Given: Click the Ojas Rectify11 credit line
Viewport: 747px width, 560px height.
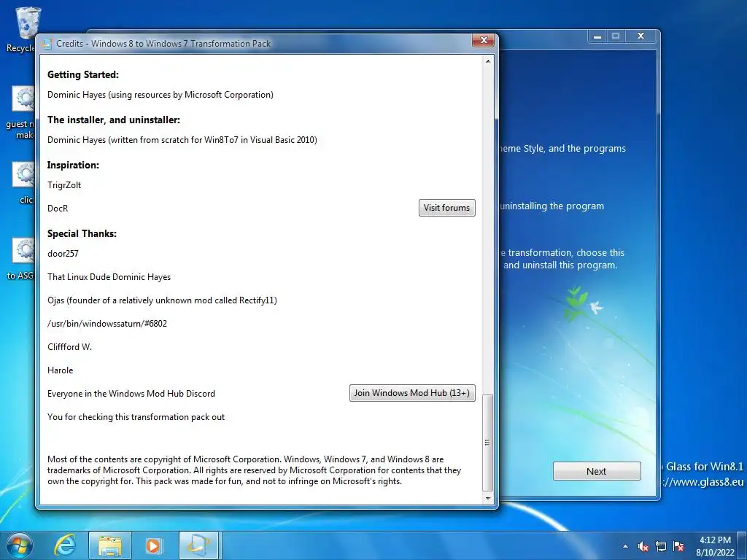Looking at the screenshot, I should [x=162, y=300].
